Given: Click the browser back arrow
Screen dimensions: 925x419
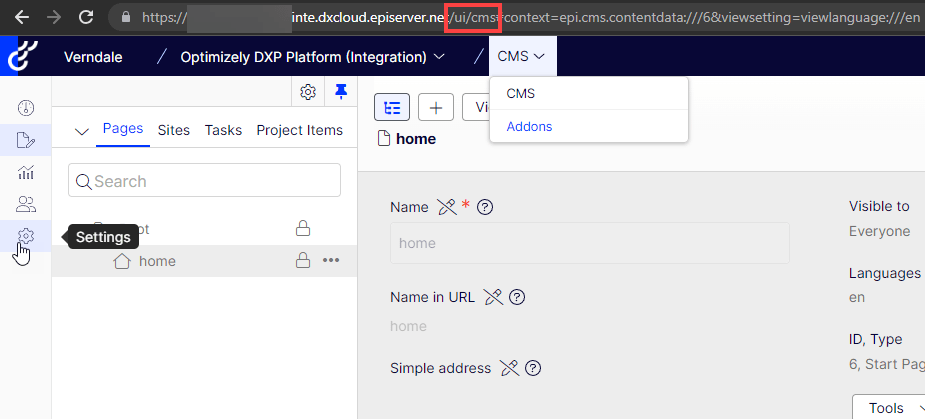Looking at the screenshot, I should click(22, 17).
